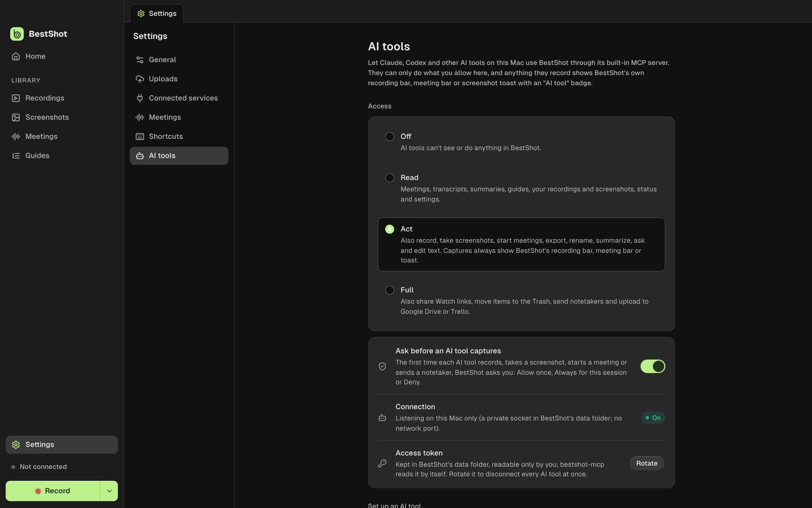The image size is (812, 508).
Task: Select the Act access radio button
Action: 390,229
